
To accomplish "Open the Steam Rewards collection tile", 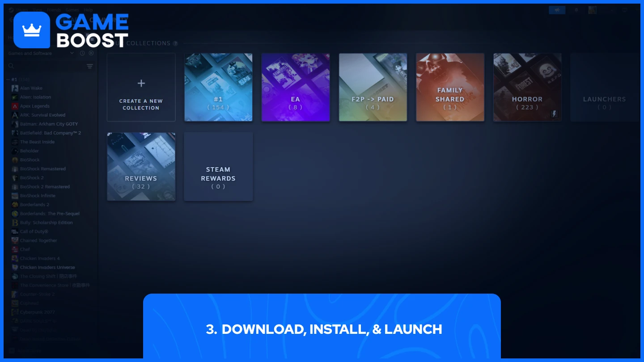I will click(x=218, y=166).
